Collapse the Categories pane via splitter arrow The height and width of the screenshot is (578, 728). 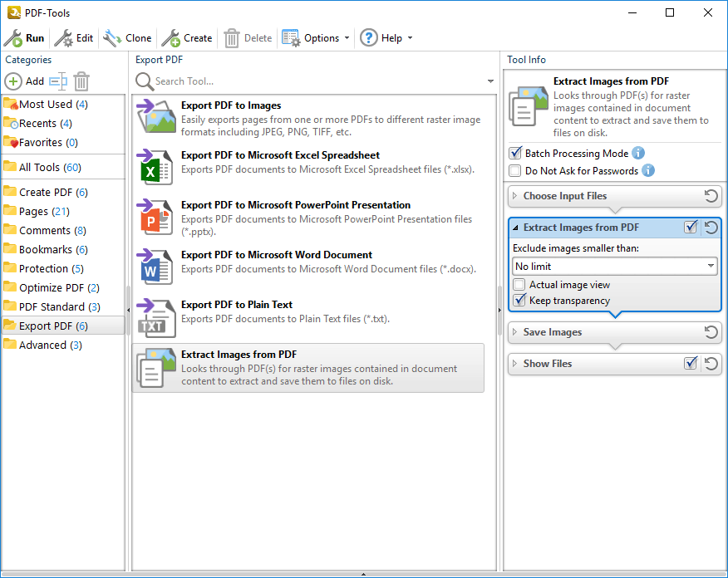coord(128,310)
